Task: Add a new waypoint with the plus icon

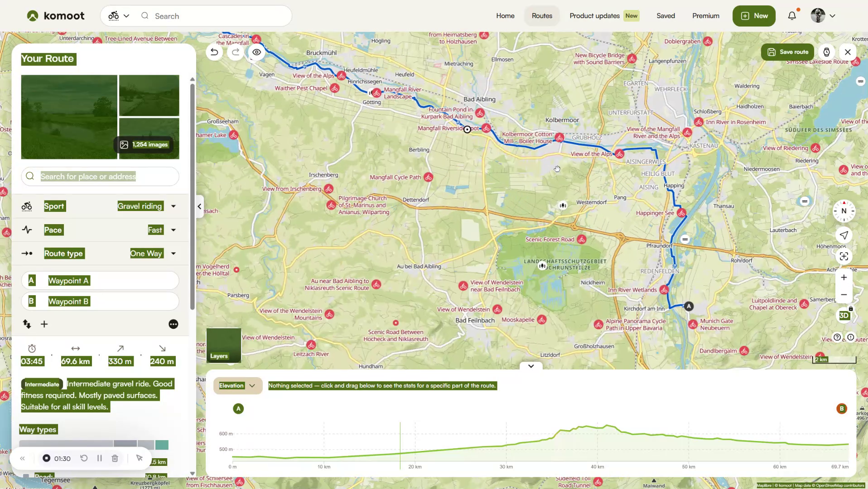Action: (x=44, y=324)
